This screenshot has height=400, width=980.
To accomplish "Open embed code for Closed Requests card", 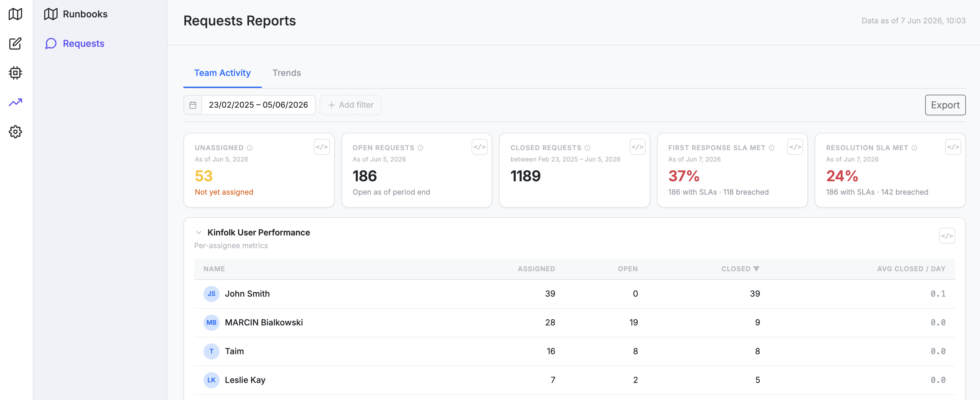I will click(x=637, y=147).
